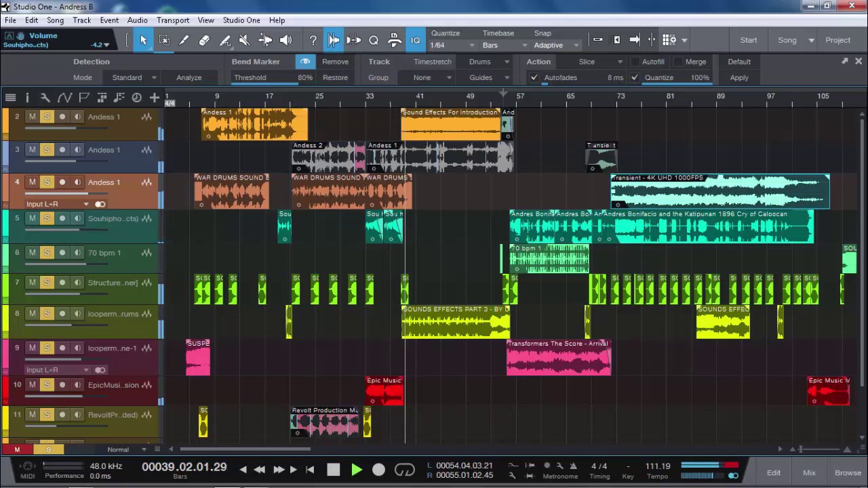868x488 pixels.
Task: Click the Rewind button in transport
Action: click(259, 469)
